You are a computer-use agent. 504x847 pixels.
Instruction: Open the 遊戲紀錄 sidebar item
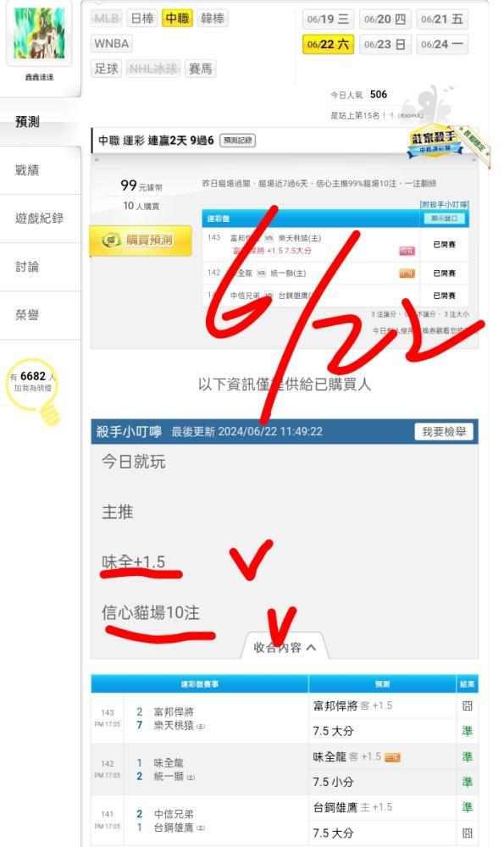pyautogui.click(x=40, y=219)
